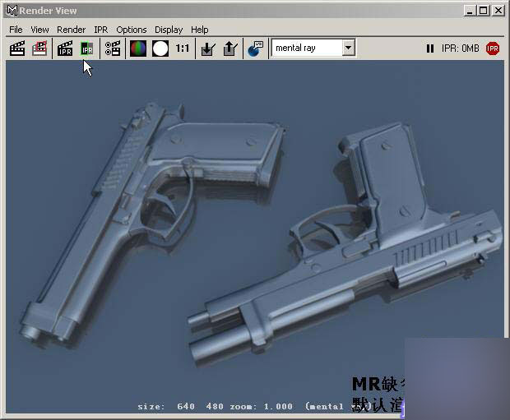This screenshot has width=510, height=420.
Task: Remove kept image with up-arrow icon
Action: click(x=230, y=48)
